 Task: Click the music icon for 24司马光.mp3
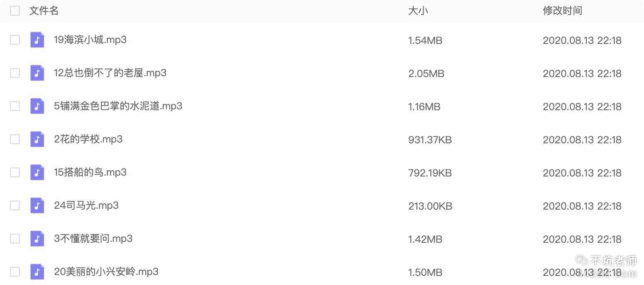pos(37,205)
